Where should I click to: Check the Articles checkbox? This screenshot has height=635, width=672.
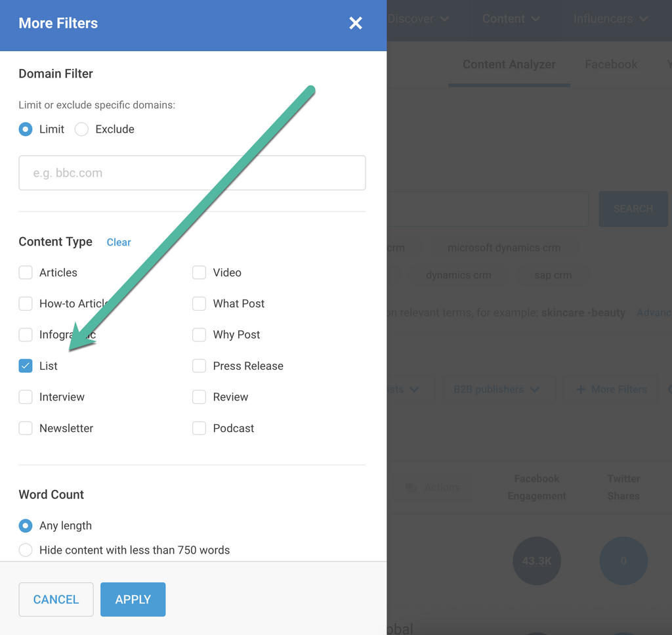(x=26, y=273)
